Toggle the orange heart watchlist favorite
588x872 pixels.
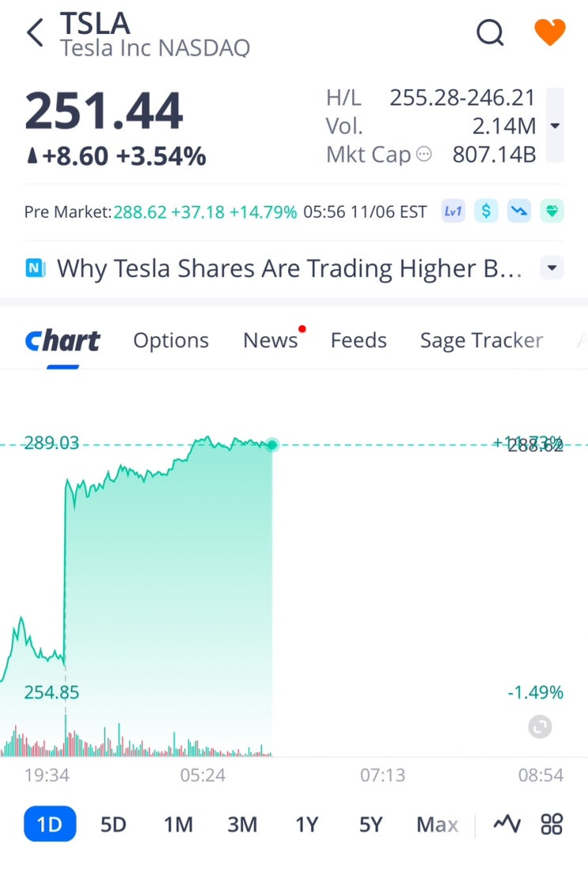tap(550, 33)
